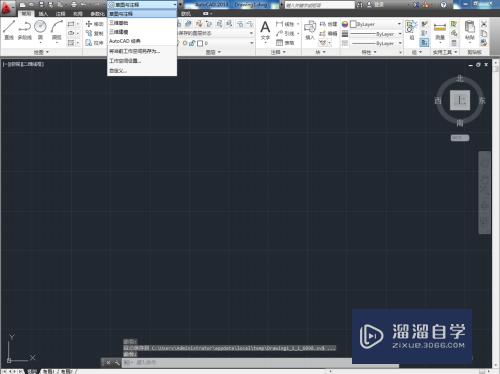Activate the Copy (复制) modify tool
The height and width of the screenshot is (374, 500).
tap(94, 33)
